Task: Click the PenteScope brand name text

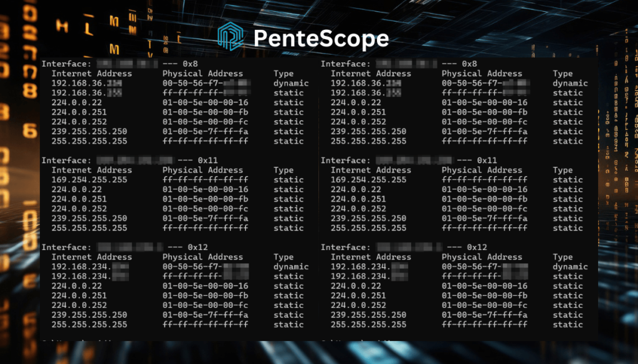Action: (x=321, y=39)
